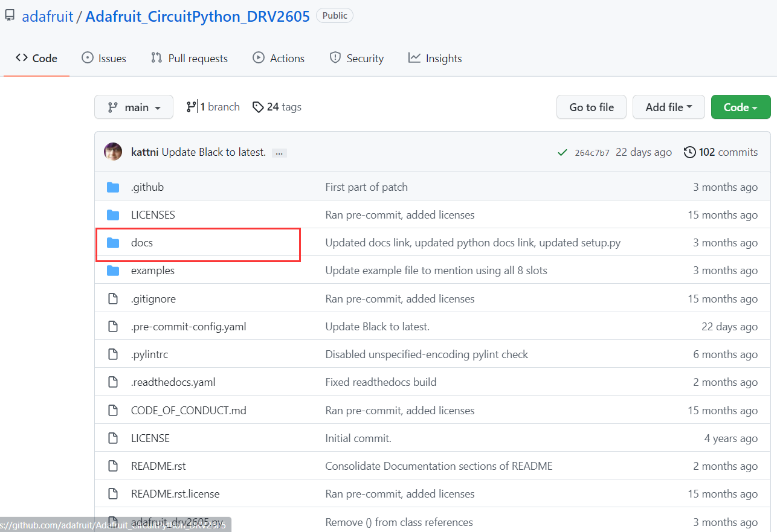Open the Issues tab
Image resolution: width=777 pixels, height=532 pixels.
tap(104, 58)
